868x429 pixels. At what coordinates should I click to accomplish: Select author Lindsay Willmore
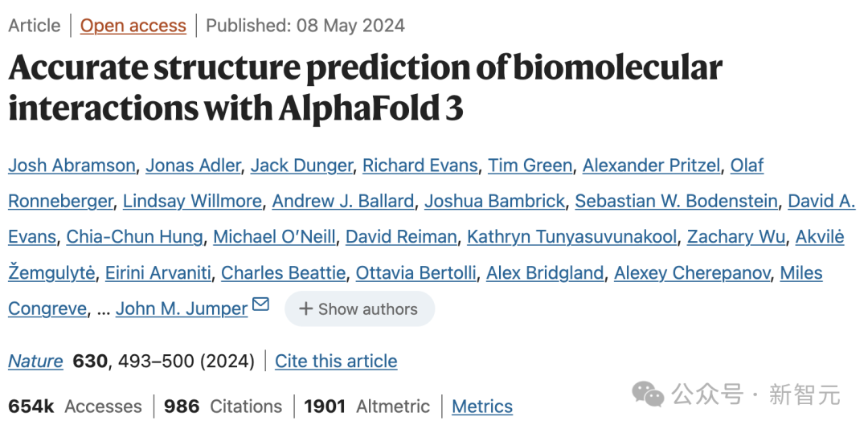[192, 201]
